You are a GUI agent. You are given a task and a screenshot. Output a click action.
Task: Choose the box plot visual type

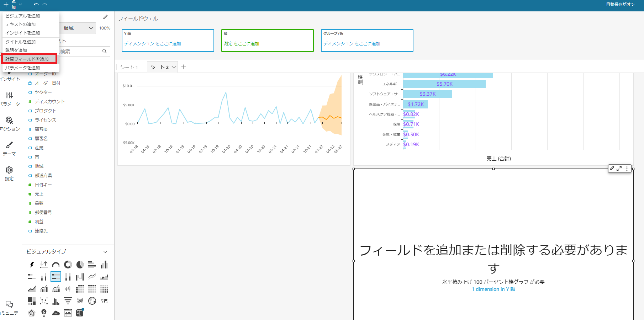68,289
